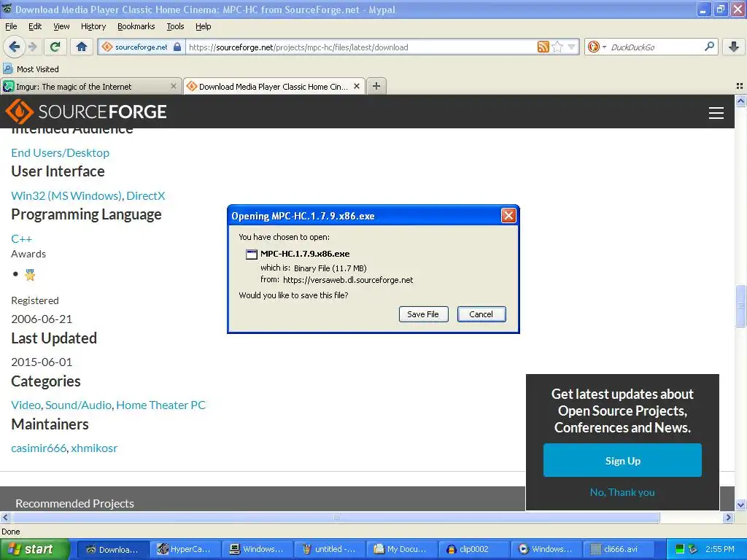
Task: Open the View menu
Action: [61, 26]
